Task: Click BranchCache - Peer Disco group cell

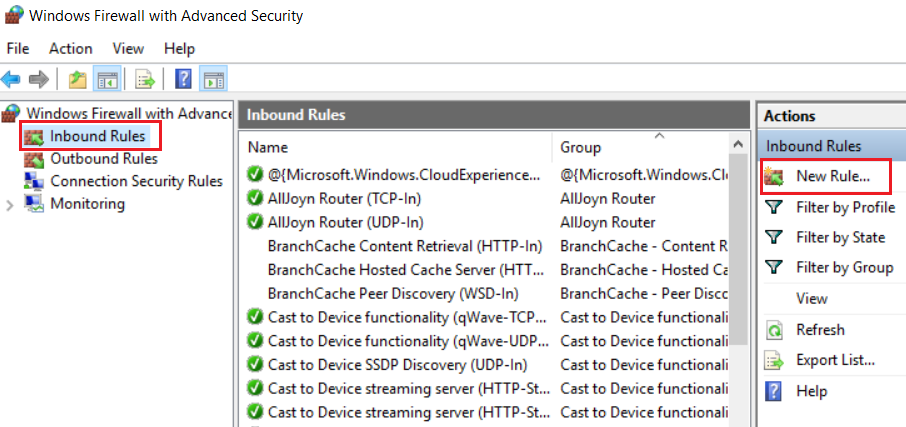Action: tap(644, 294)
